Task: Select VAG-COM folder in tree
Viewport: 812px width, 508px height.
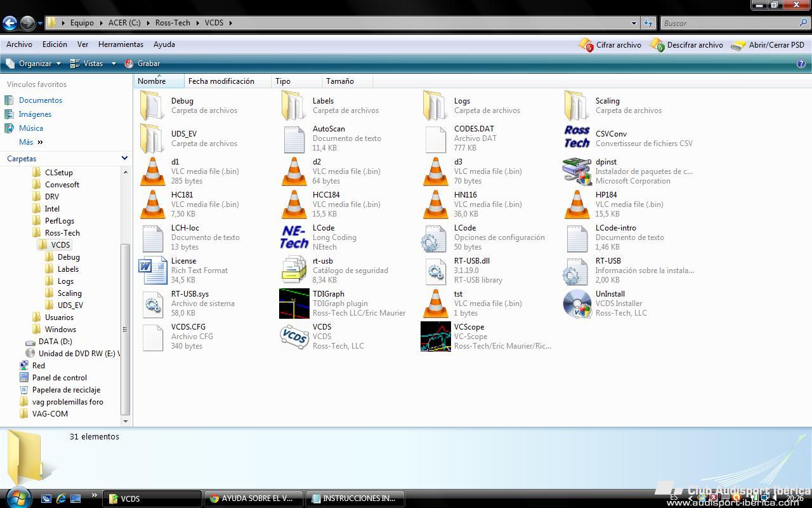Action: [50, 414]
